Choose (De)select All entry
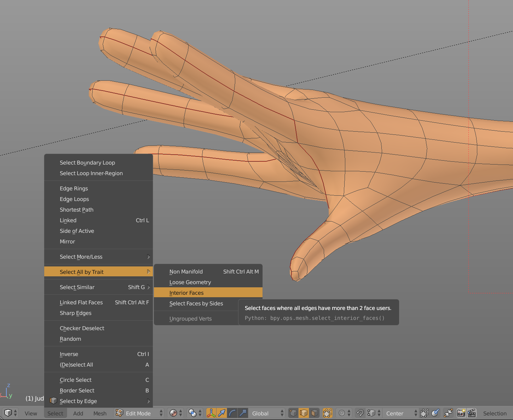The height and width of the screenshot is (420, 513). (x=98, y=364)
